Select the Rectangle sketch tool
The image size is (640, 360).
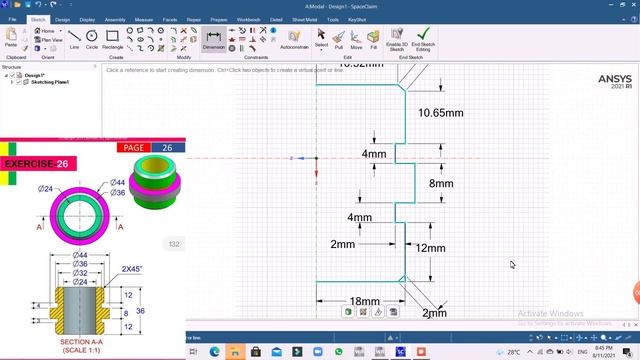[x=112, y=40]
